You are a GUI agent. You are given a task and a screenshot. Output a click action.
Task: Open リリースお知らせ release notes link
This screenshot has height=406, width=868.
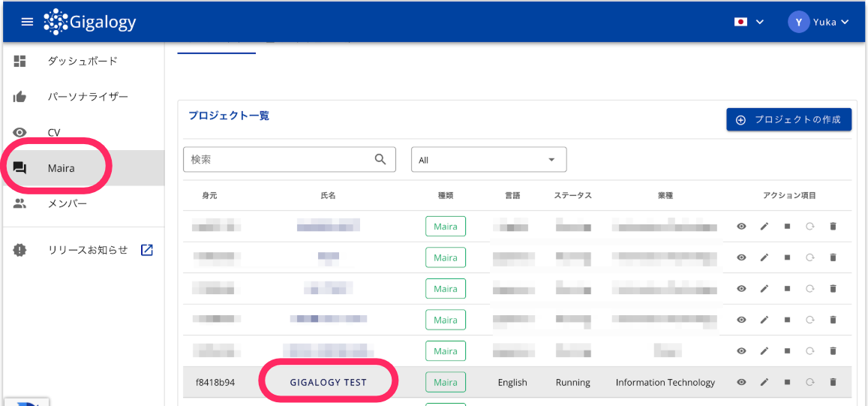pyautogui.click(x=83, y=250)
